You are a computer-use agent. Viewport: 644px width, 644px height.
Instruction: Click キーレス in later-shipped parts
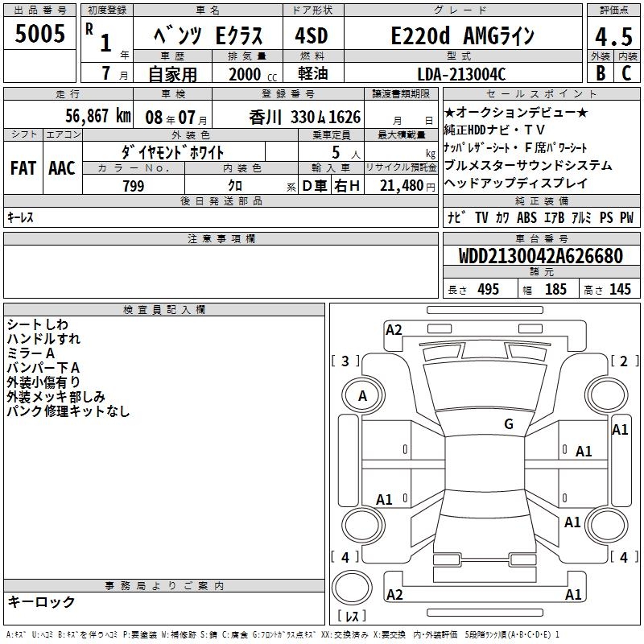tap(20, 217)
